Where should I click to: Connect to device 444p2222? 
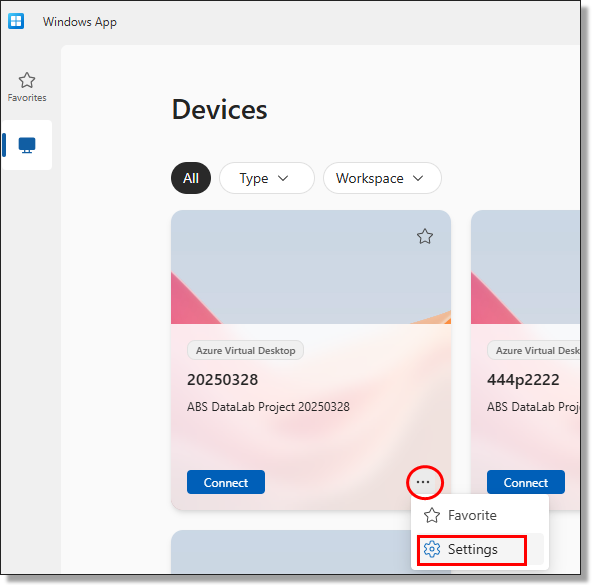click(x=526, y=482)
